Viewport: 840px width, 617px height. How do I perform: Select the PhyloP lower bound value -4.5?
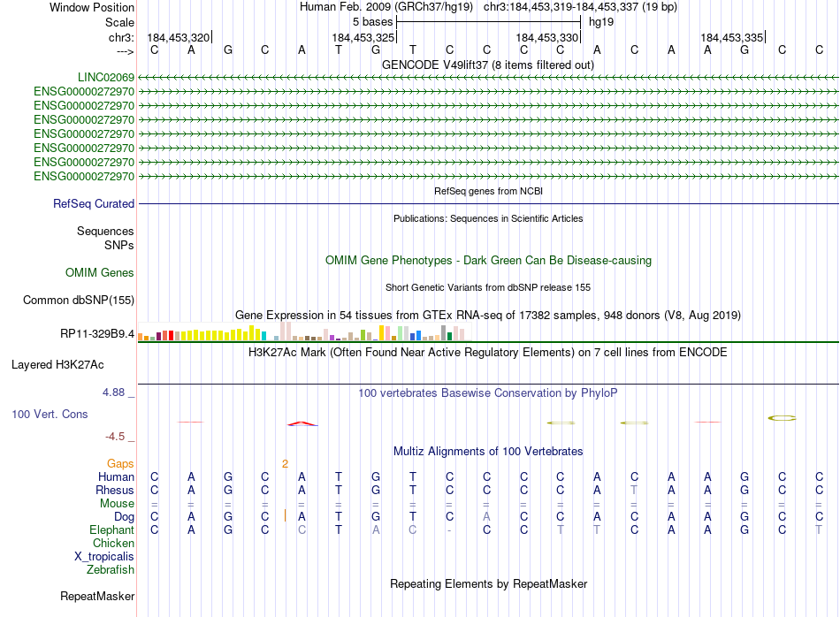[x=115, y=437]
